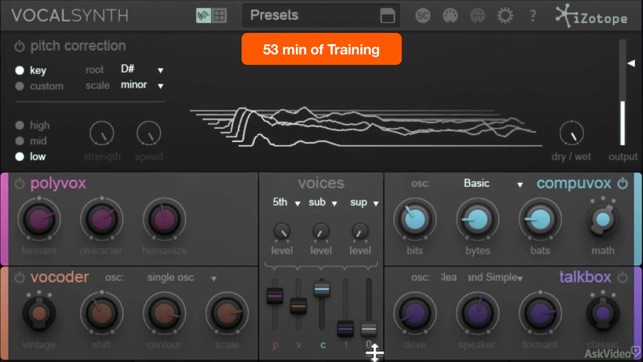
Task: Click the 53 min of Training button
Action: (x=322, y=49)
